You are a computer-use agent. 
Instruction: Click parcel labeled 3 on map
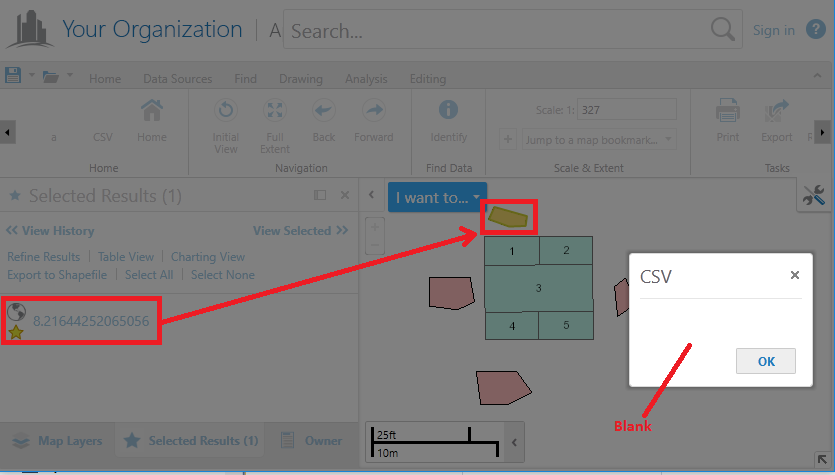[538, 288]
